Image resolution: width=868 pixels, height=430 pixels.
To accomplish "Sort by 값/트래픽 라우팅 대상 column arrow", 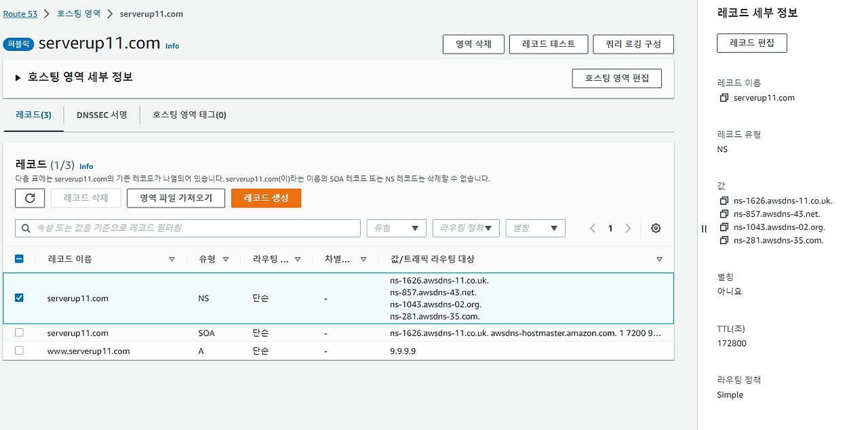I will [659, 259].
